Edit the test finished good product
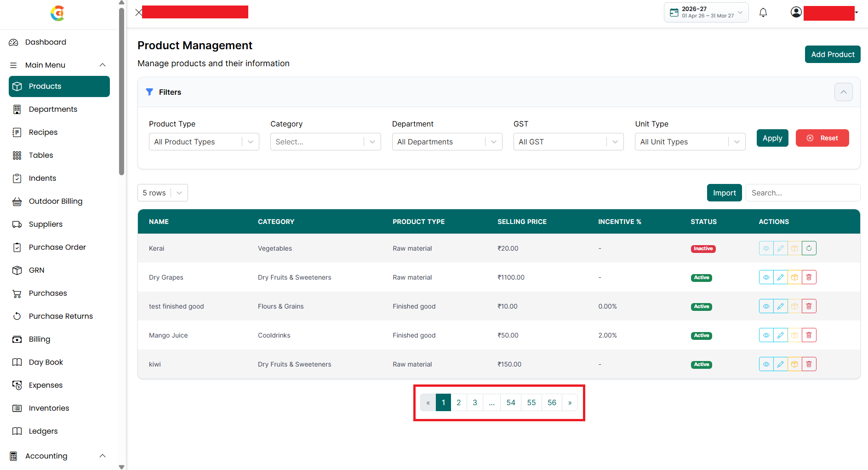868x470 pixels. (780, 306)
